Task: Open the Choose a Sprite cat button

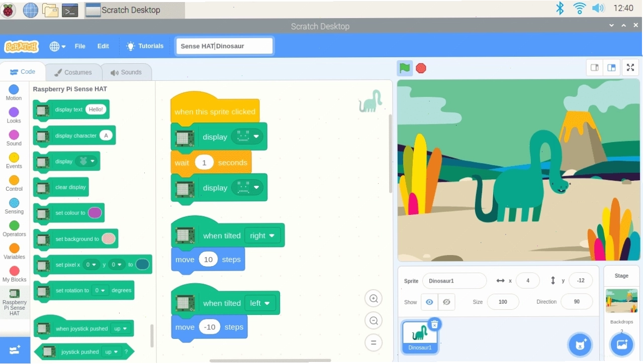Action: click(580, 345)
